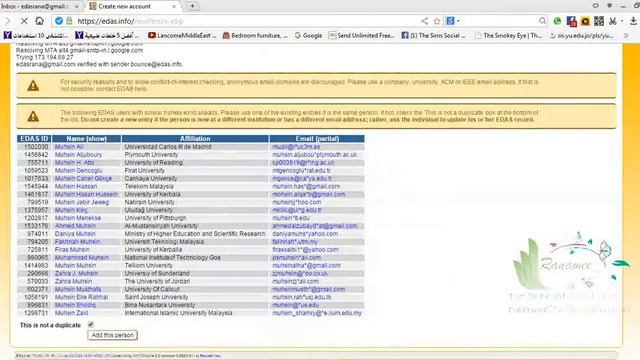Open LancomeMiddleEast YouTube bookmark
This screenshot has width=640, height=360.
pyautogui.click(x=182, y=36)
